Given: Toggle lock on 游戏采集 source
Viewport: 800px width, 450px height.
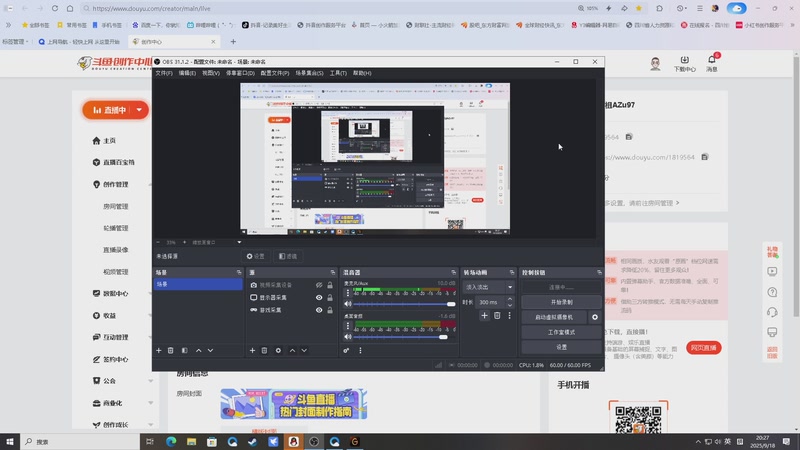Looking at the screenshot, I should (330, 310).
